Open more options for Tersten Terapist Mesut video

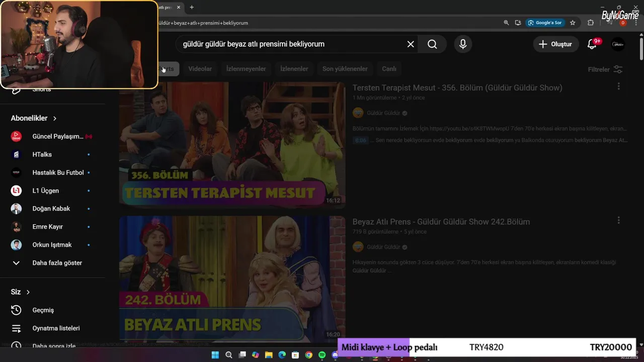(618, 86)
